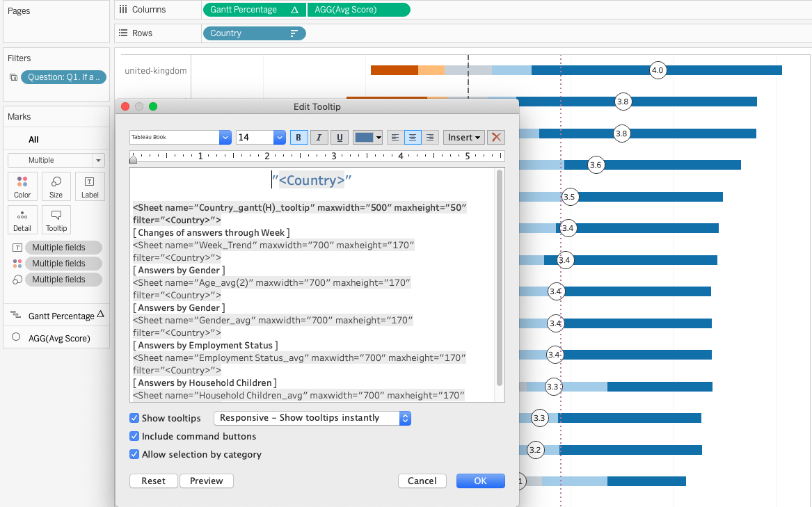Image resolution: width=812 pixels, height=507 pixels.
Task: Open the Color marks card button
Action: tap(22, 186)
